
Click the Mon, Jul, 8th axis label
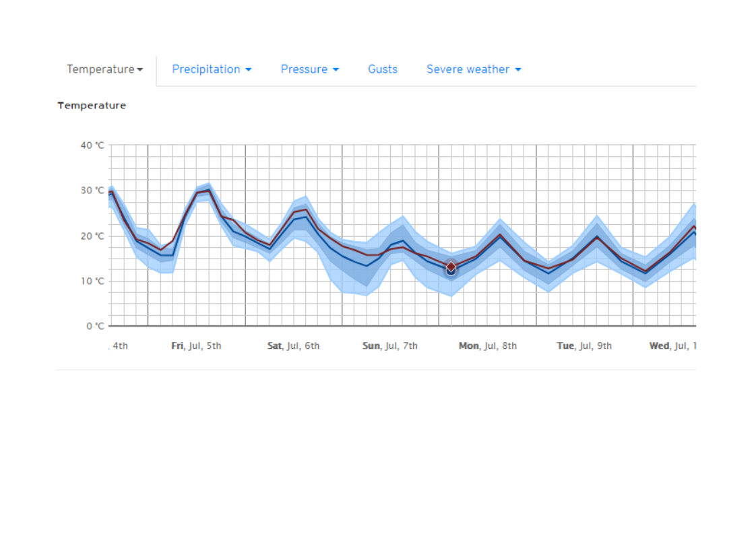tap(488, 346)
